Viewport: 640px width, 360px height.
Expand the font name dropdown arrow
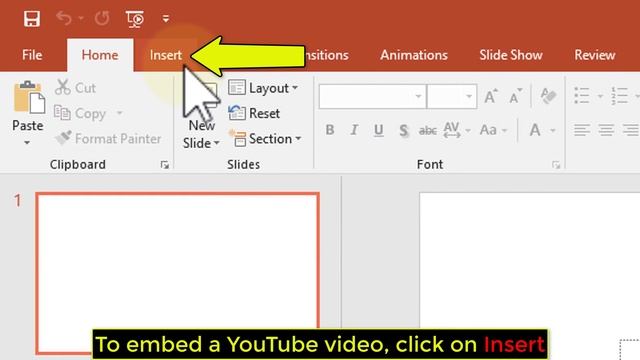(418, 96)
